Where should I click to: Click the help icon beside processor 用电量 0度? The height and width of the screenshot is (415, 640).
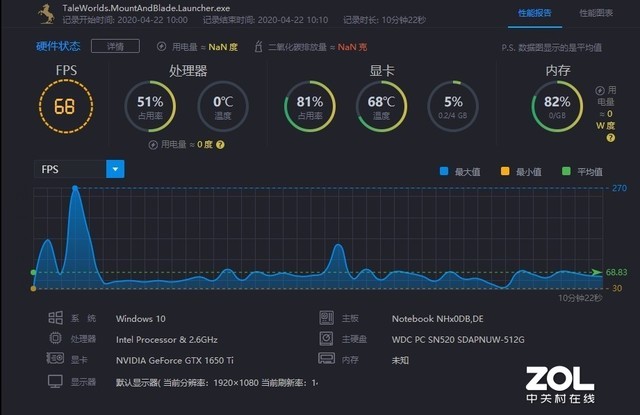tap(220, 144)
